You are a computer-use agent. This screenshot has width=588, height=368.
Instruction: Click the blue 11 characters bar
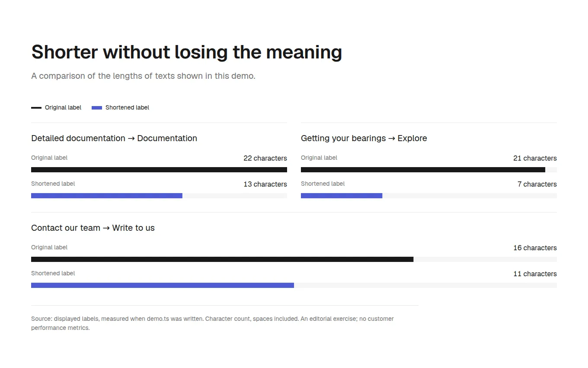[163, 285]
